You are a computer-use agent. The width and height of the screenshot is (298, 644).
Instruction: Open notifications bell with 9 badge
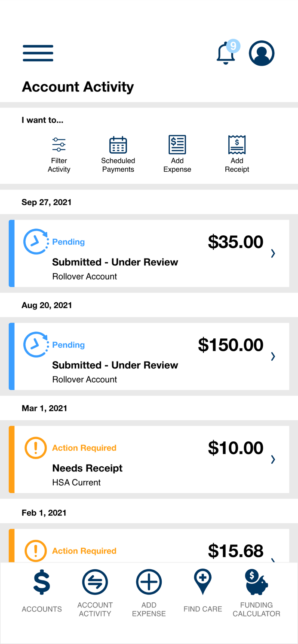(226, 54)
